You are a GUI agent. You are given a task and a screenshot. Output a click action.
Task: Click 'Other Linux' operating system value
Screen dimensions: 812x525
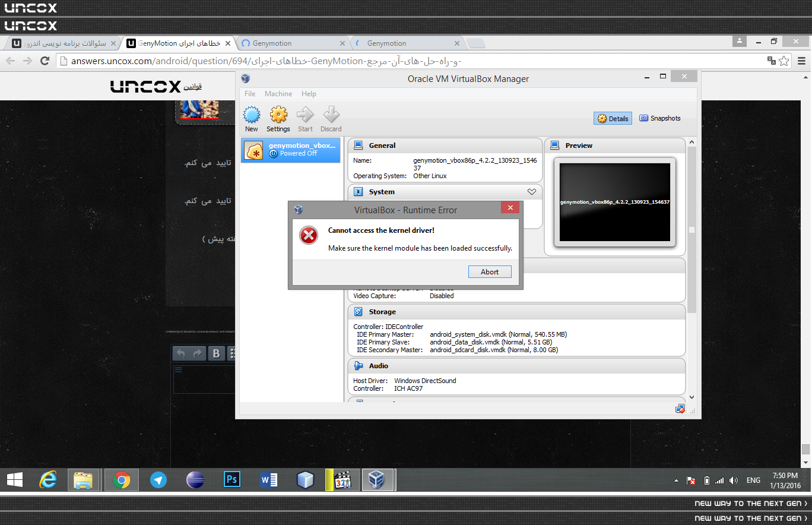point(430,176)
